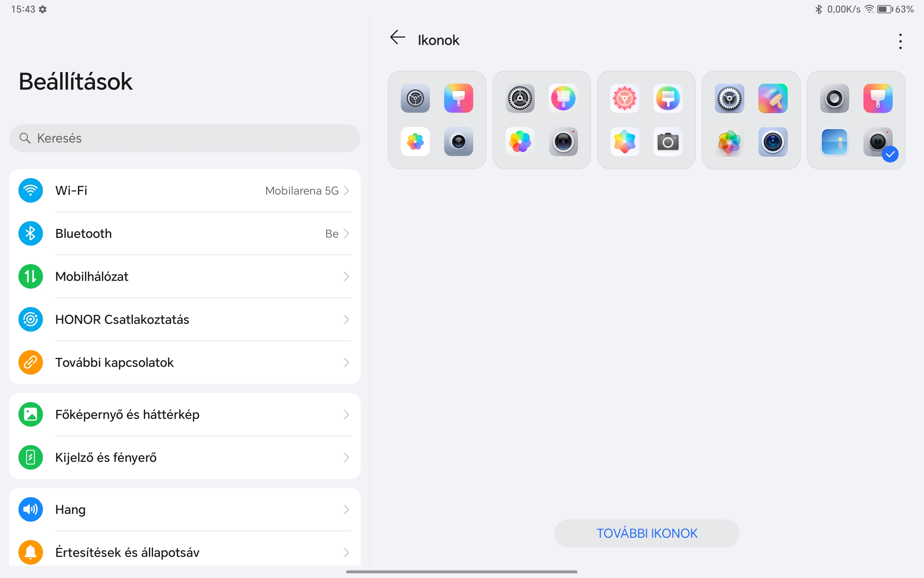The image size is (924, 578).
Task: Open Kijelző és fényerő via chevron
Action: click(x=346, y=457)
